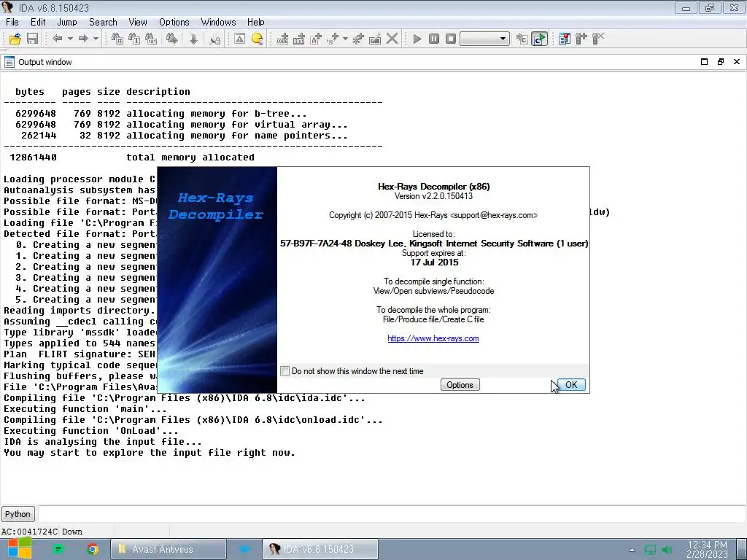
Task: Open the View menu
Action: pyautogui.click(x=138, y=22)
